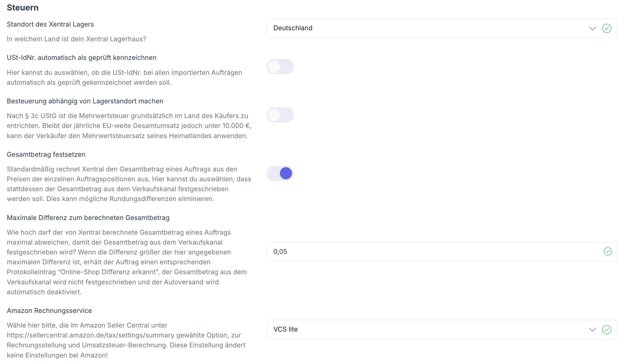Click the 'Amazon Rechnungsservice' label

pos(49,311)
